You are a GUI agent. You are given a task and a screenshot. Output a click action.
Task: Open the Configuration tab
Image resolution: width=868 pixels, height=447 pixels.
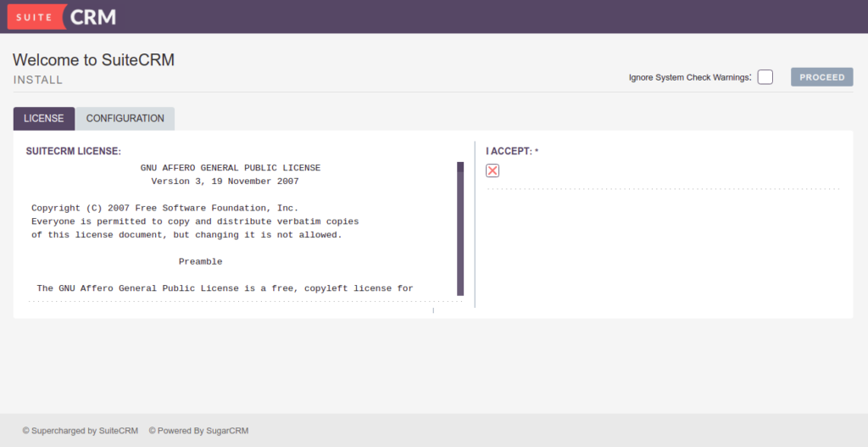(125, 119)
